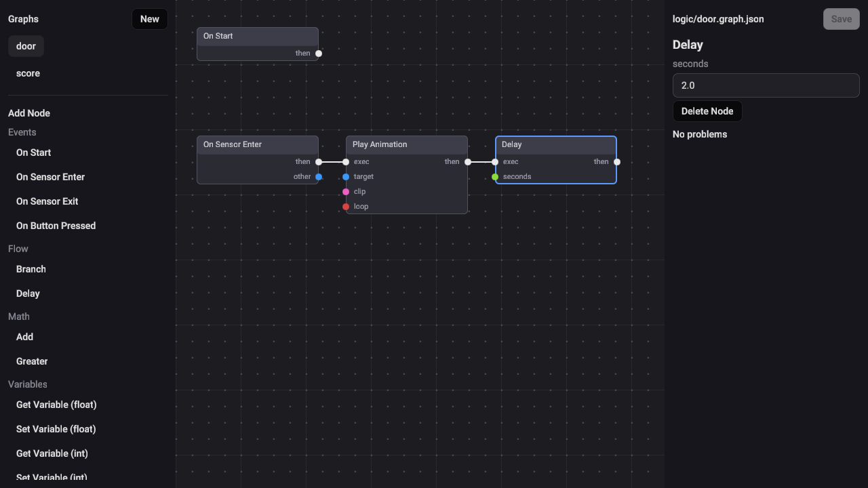Add an On Sensor Exit node
Viewport: 868px width, 488px height.
click(47, 201)
